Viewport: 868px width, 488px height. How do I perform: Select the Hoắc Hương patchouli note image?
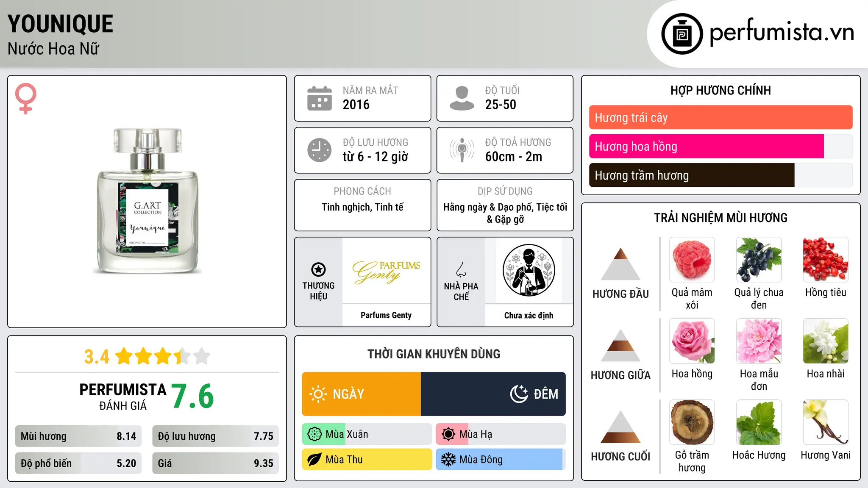pos(759,422)
